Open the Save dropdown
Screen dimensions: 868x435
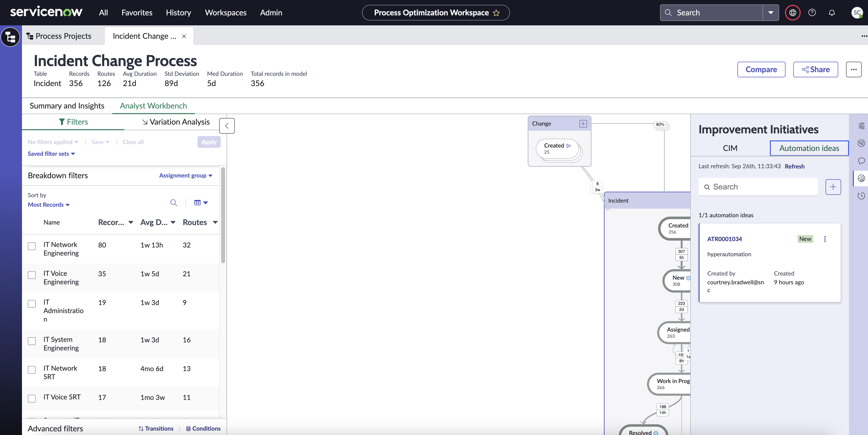100,142
